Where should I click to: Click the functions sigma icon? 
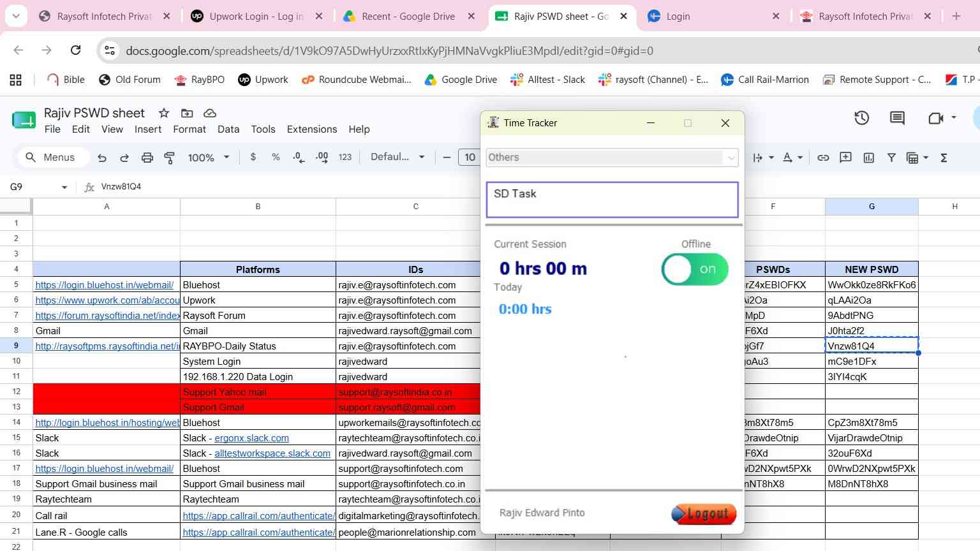click(944, 158)
